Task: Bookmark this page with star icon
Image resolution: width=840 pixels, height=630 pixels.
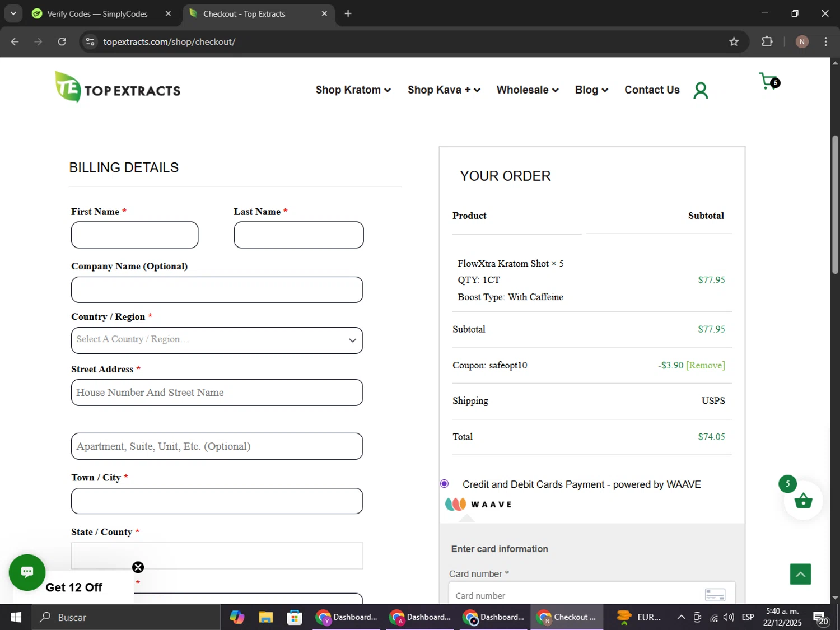Action: pos(734,41)
